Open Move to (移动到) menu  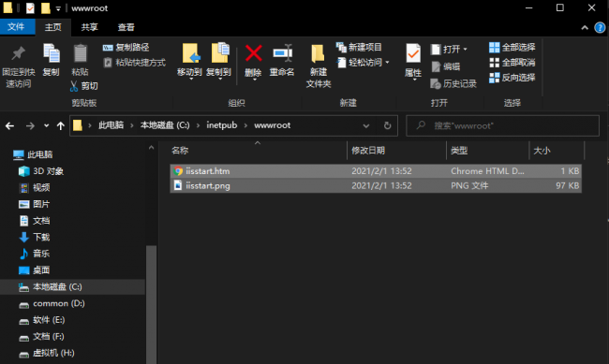tap(189, 61)
